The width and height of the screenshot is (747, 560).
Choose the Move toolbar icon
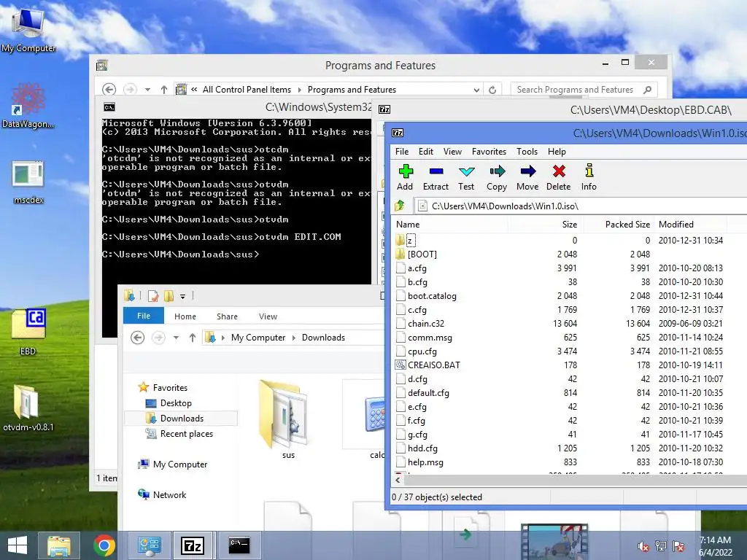pyautogui.click(x=527, y=177)
